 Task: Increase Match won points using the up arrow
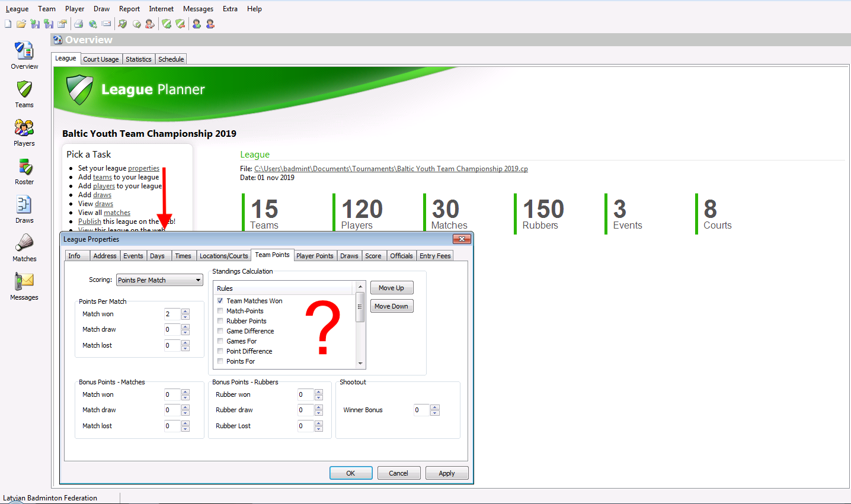pos(184,311)
